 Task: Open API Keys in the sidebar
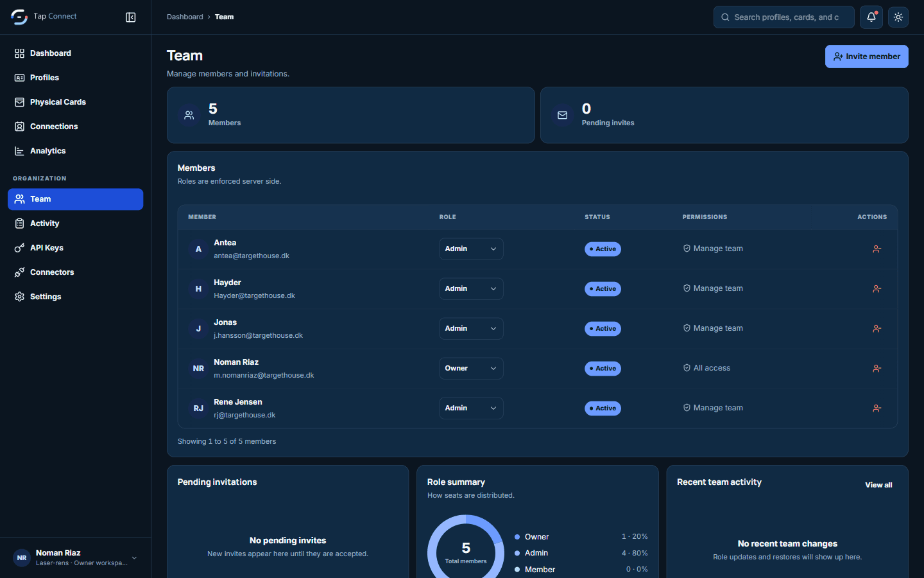(75, 248)
